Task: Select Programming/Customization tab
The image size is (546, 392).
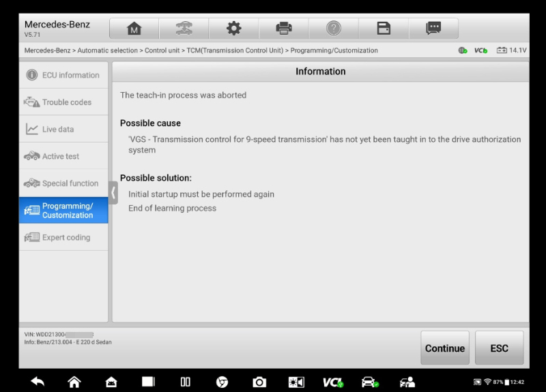Action: pos(63,210)
